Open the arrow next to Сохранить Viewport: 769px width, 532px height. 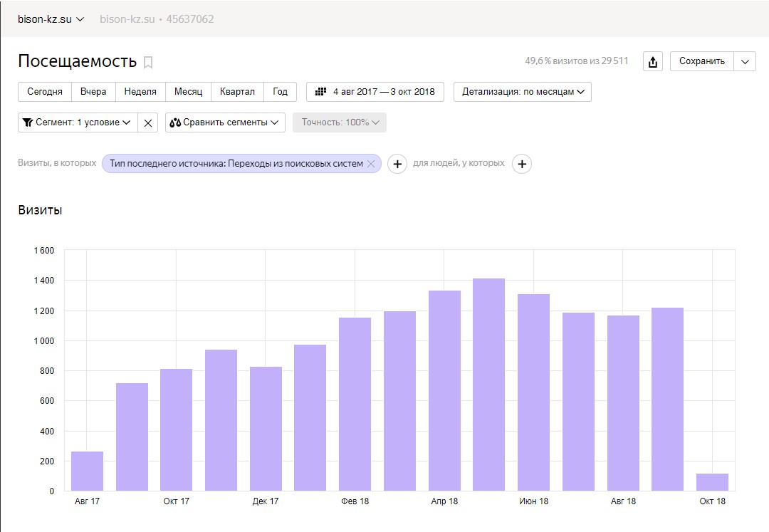point(745,61)
